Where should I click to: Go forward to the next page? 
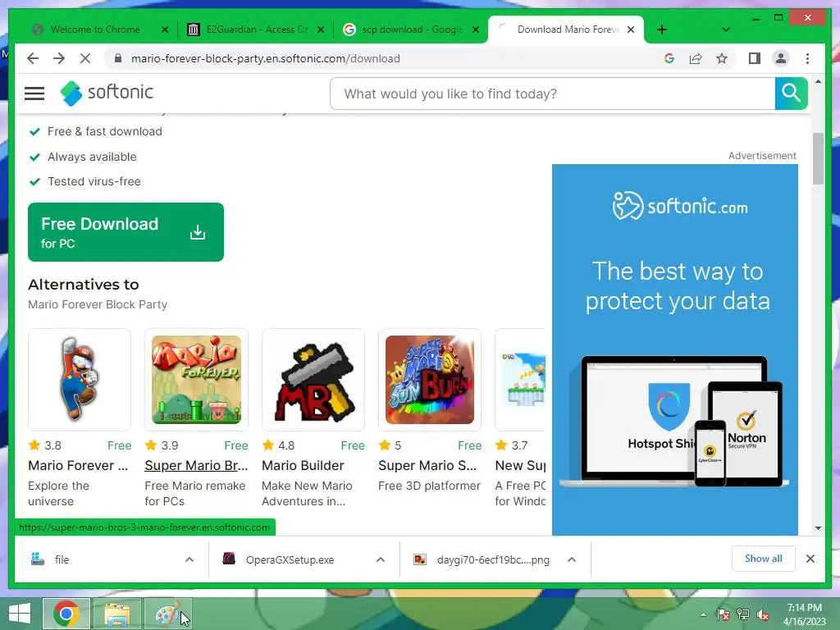(59, 58)
